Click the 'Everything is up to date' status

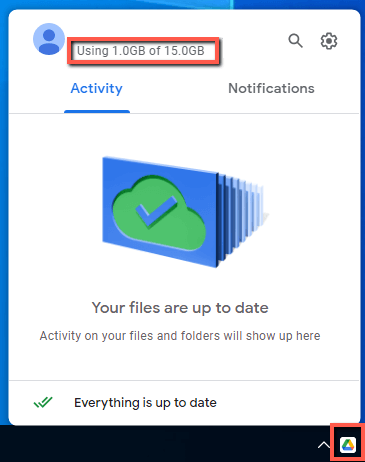pyautogui.click(x=145, y=403)
